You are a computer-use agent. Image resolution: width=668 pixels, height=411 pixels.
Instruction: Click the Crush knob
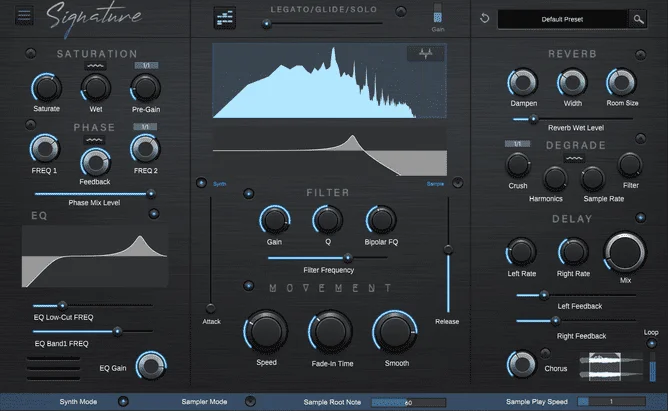pos(518,166)
